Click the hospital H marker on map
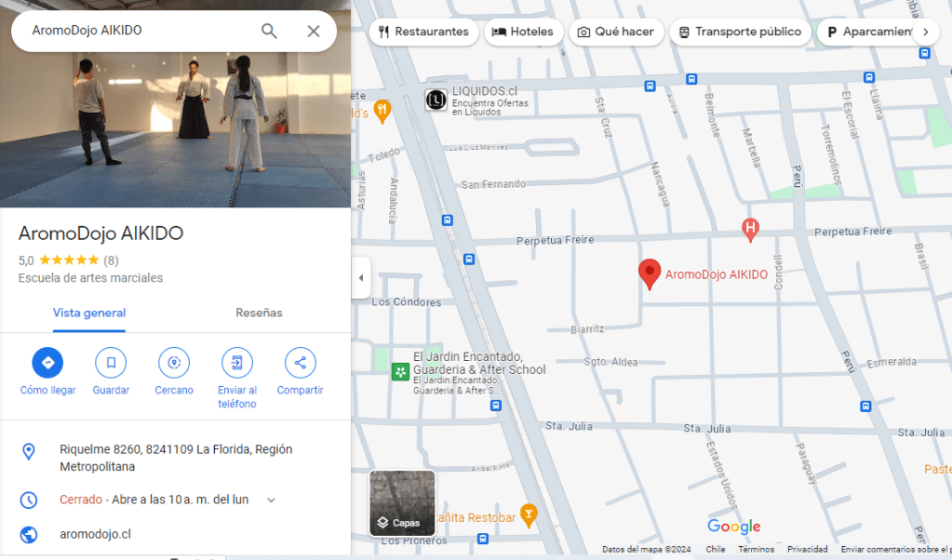The image size is (952, 560). click(x=749, y=227)
